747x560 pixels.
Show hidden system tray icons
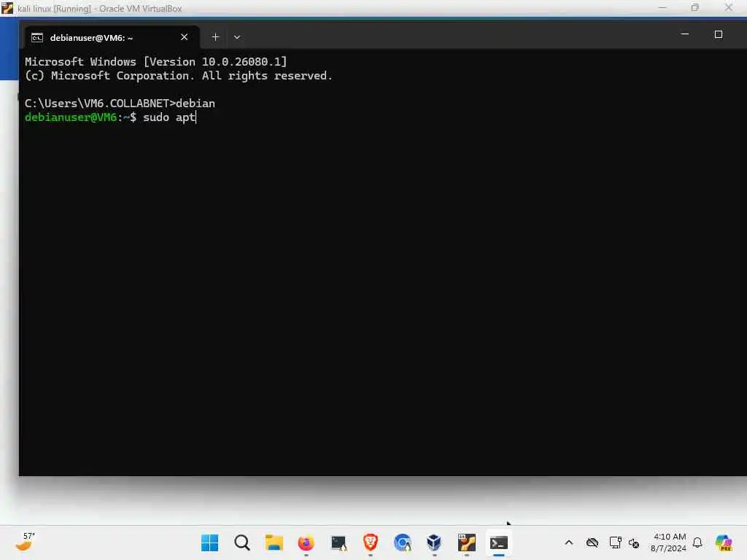[x=569, y=542]
